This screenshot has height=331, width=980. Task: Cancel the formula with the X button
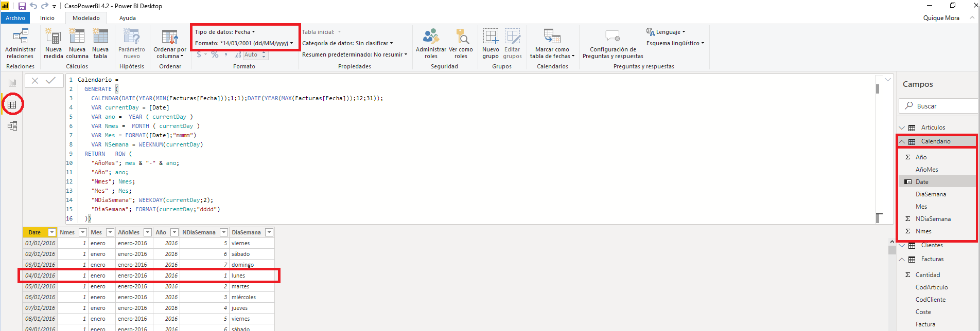(35, 80)
